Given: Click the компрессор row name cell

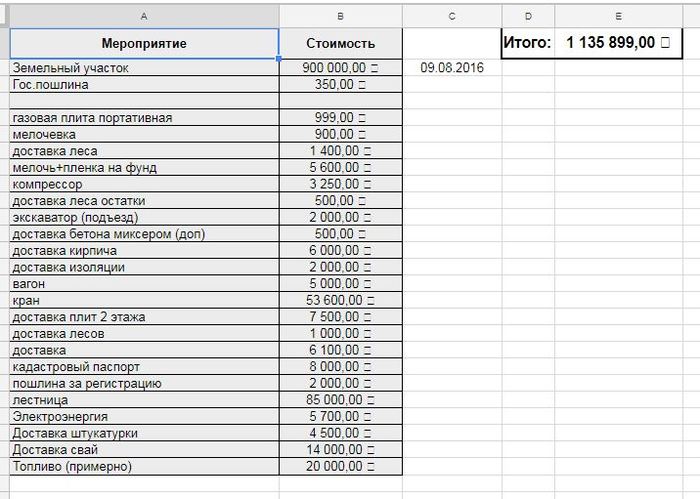Looking at the screenshot, I should point(144,184).
